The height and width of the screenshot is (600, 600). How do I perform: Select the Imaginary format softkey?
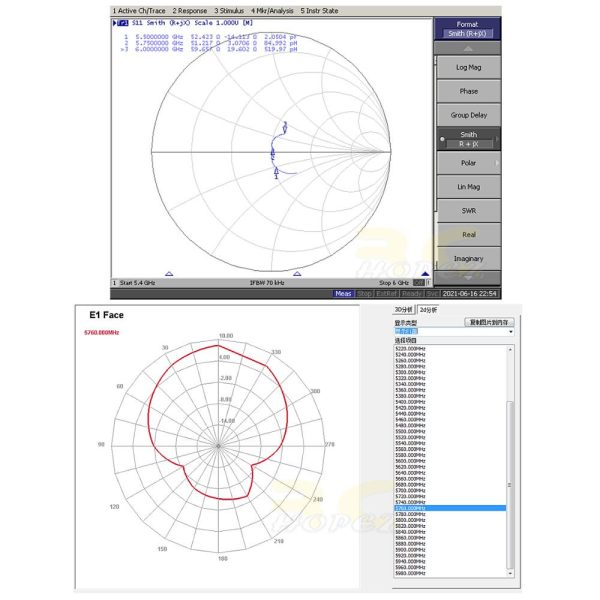[468, 259]
